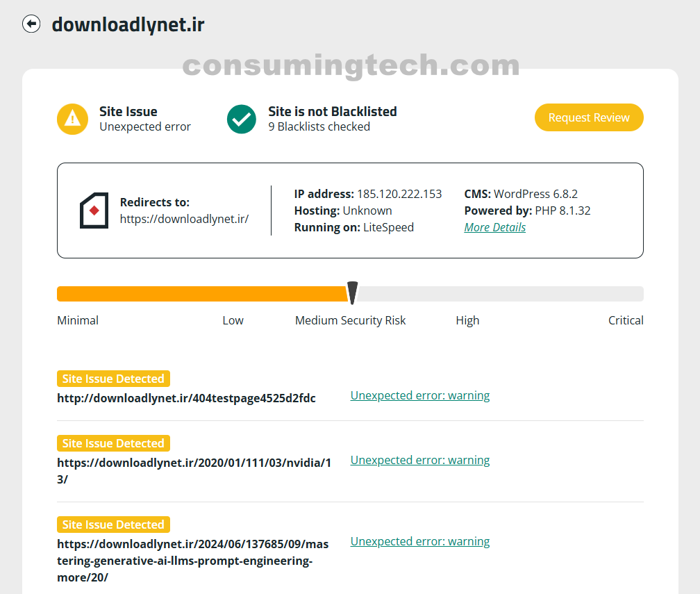
Task: Open warning link for mastering-generative-ai URL
Action: [419, 541]
